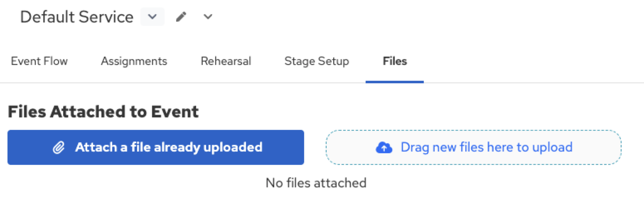Click the blue underline beneath Files tab
This screenshot has height=219, width=644.
(x=395, y=82)
